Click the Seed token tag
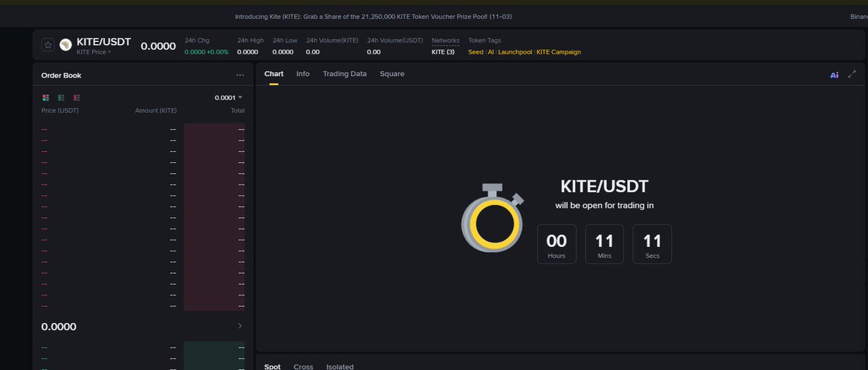The image size is (868, 370). (x=476, y=52)
